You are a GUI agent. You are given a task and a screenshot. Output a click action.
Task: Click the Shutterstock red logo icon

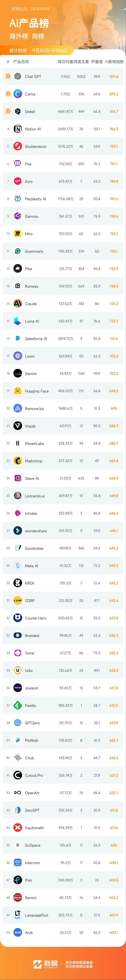[x=17, y=146]
